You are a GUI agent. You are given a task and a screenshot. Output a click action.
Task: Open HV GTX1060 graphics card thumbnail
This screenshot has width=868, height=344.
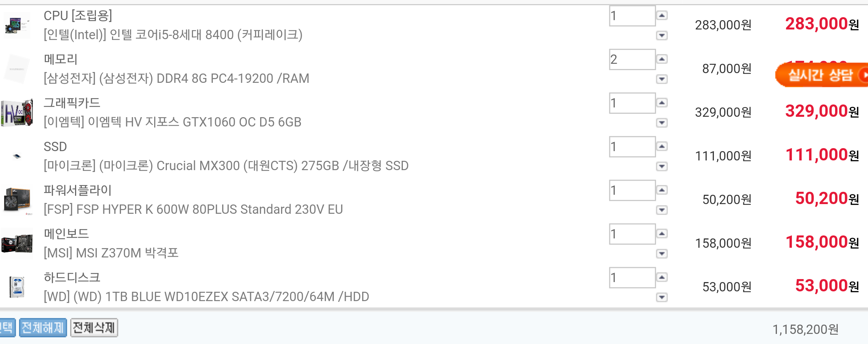[17, 113]
